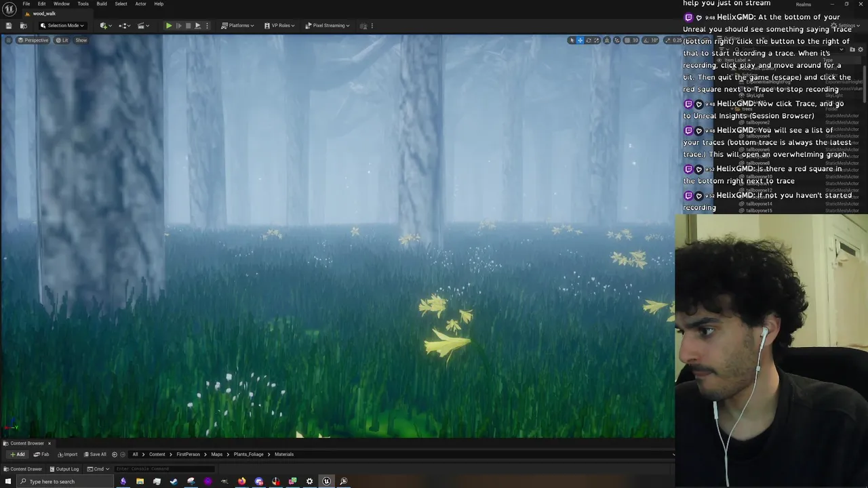Image resolution: width=868 pixels, height=488 pixels.
Task: Select the Translate move gizmo tool
Action: point(580,40)
